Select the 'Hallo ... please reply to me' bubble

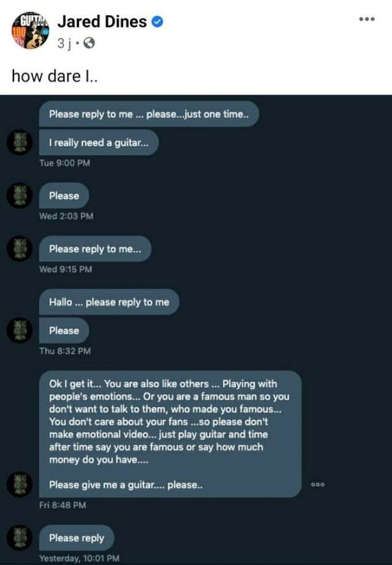[x=109, y=302]
